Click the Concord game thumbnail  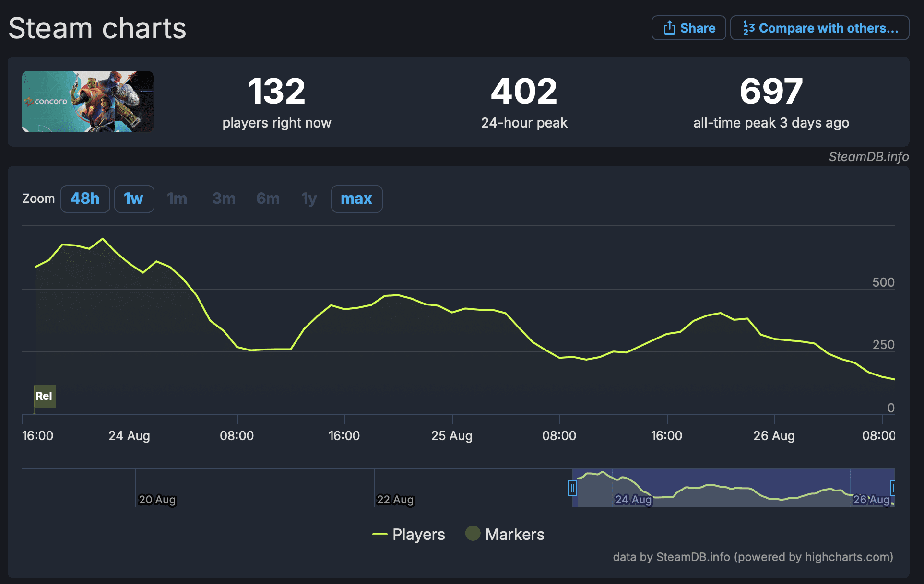click(88, 102)
